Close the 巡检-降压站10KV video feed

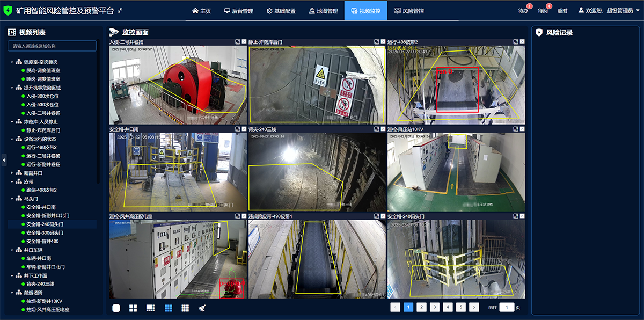pos(521,129)
